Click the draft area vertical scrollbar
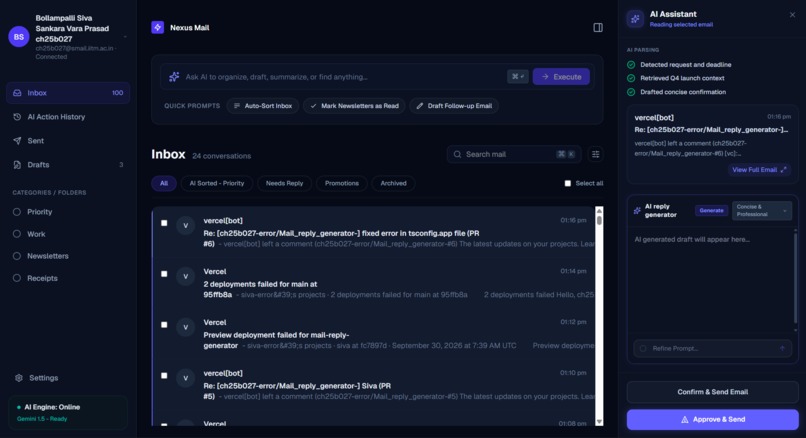The height and width of the screenshot is (438, 806). (796, 280)
